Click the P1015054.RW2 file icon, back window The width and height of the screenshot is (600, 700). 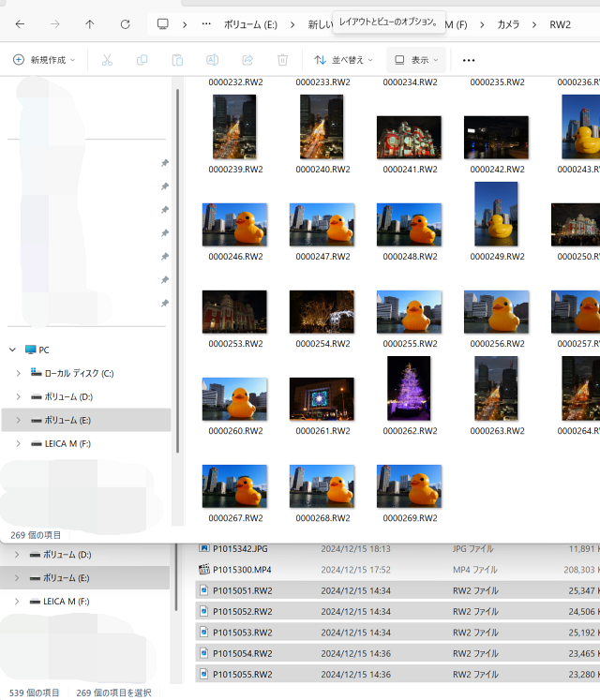point(203,653)
